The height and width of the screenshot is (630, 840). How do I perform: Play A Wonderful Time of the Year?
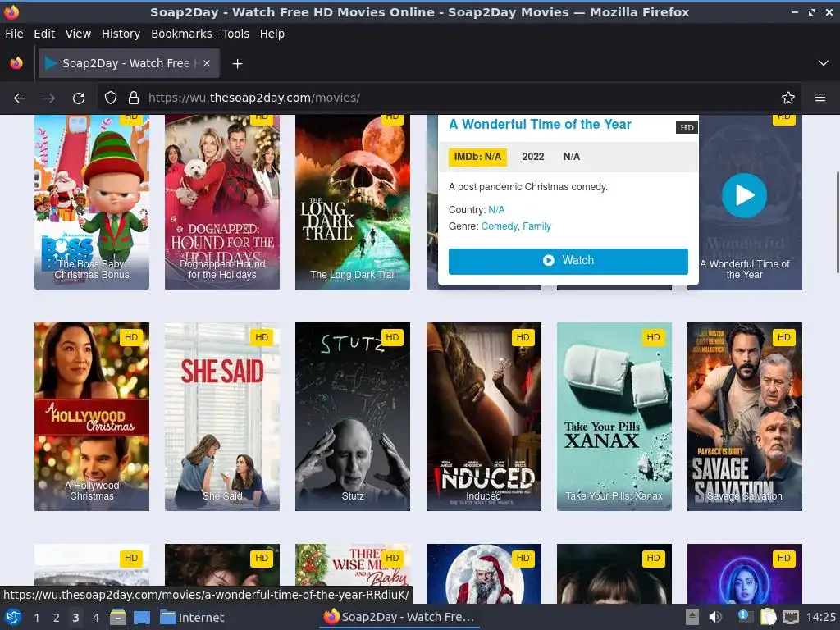click(744, 195)
